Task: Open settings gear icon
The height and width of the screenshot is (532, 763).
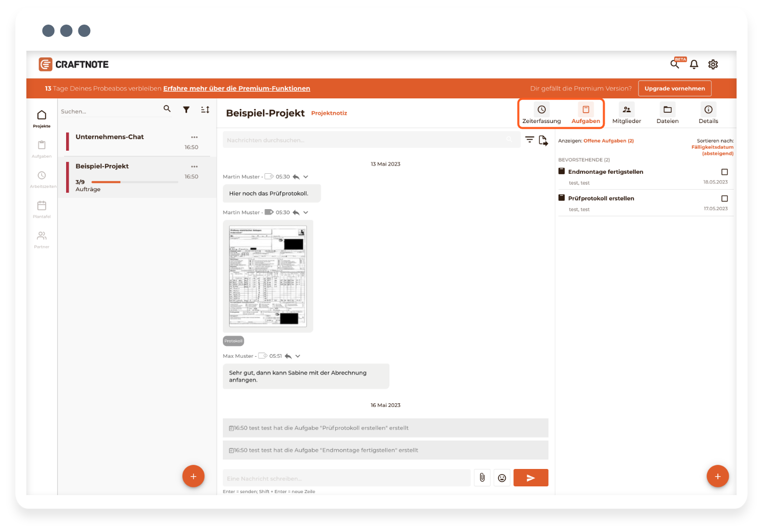Action: tap(713, 65)
